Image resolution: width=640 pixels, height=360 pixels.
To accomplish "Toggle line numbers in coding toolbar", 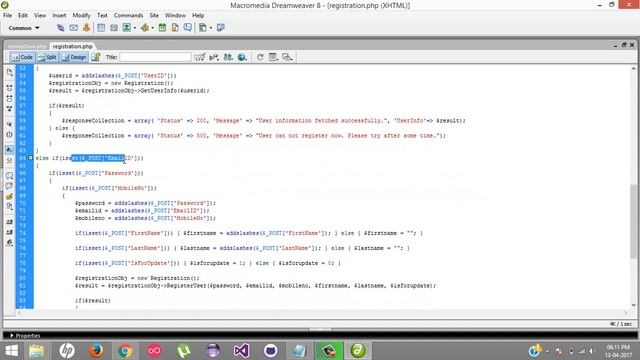I will point(9,150).
